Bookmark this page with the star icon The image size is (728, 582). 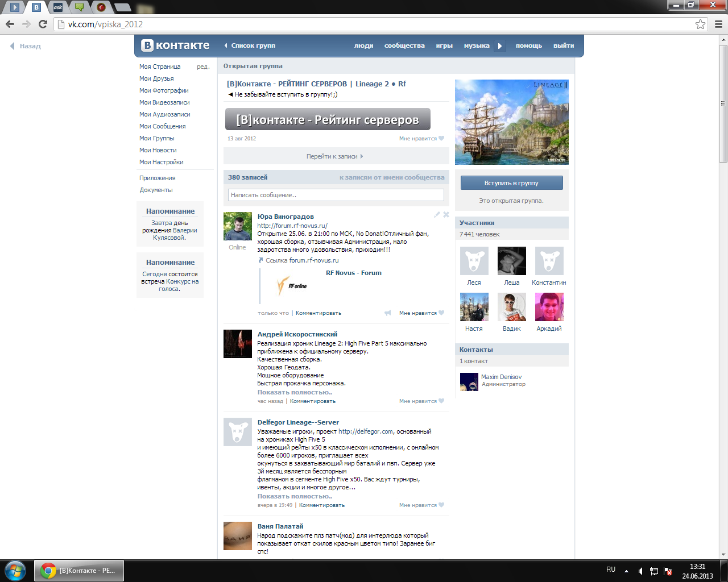pyautogui.click(x=700, y=24)
